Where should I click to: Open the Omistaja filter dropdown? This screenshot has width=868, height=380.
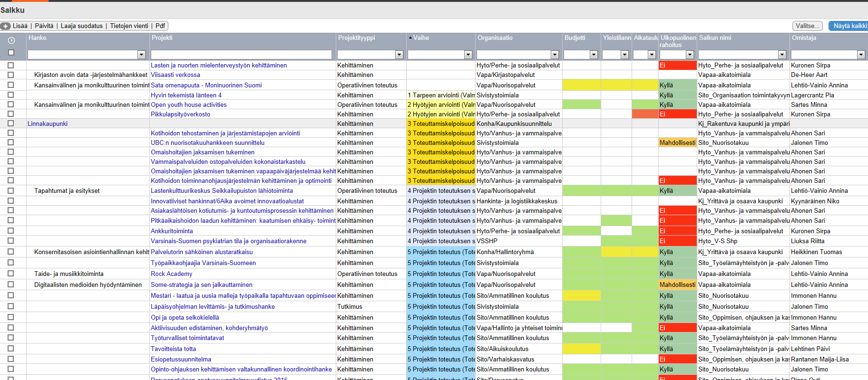pos(861,55)
